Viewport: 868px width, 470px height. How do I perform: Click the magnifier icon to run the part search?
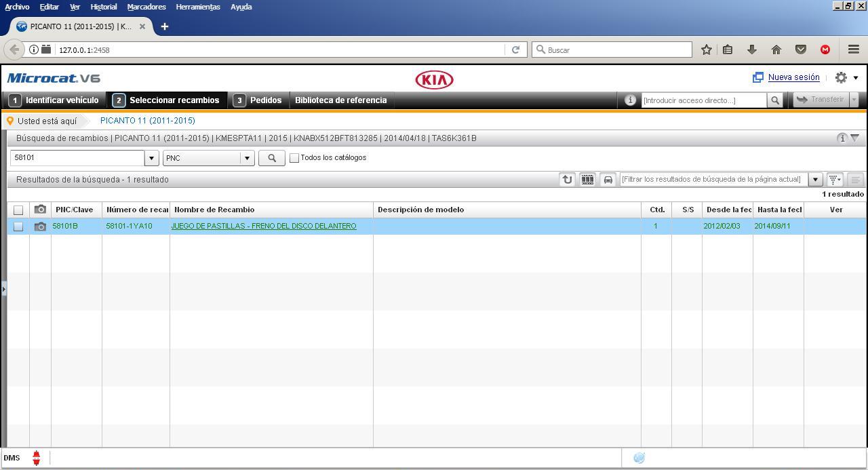click(271, 157)
